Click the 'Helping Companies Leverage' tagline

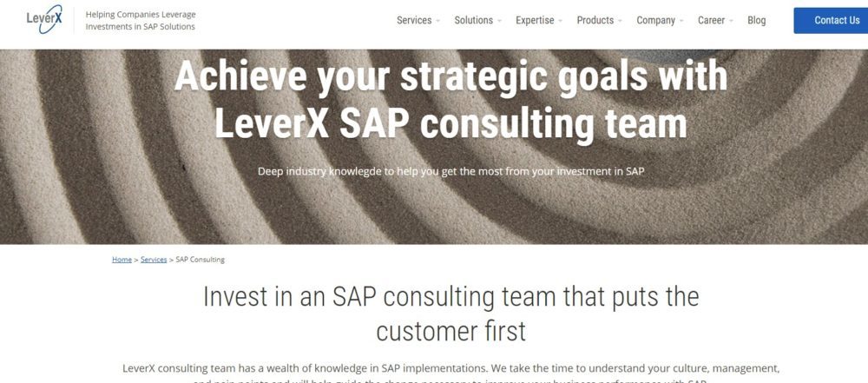[141, 15]
